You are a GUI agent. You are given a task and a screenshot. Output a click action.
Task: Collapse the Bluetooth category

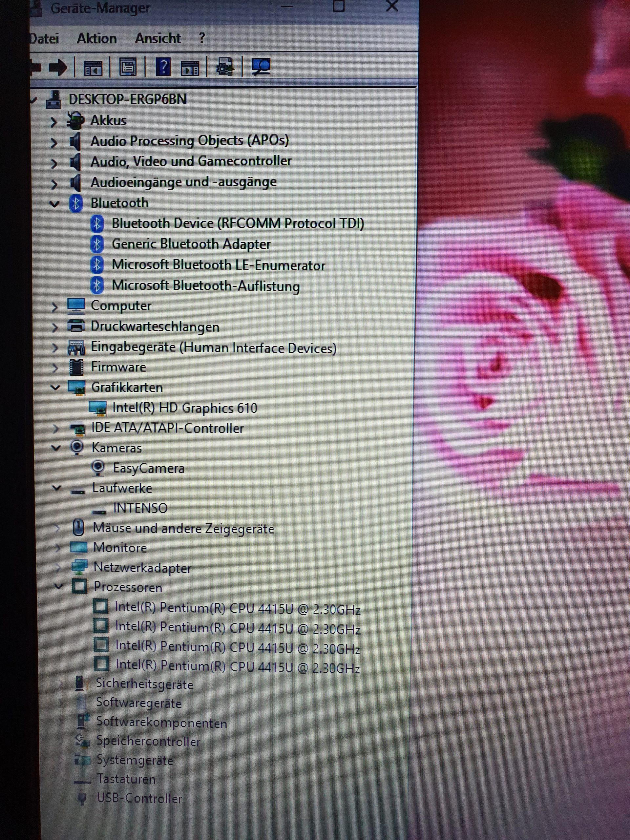[x=55, y=204]
